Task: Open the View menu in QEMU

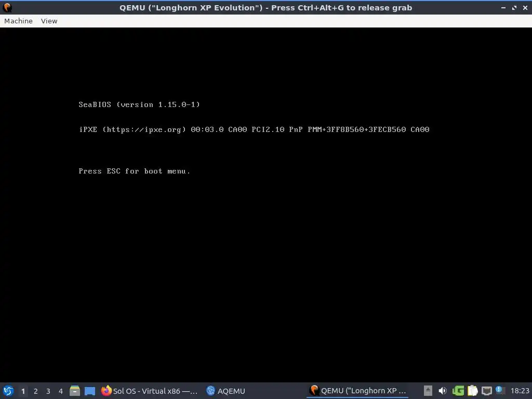Action: coord(49,21)
